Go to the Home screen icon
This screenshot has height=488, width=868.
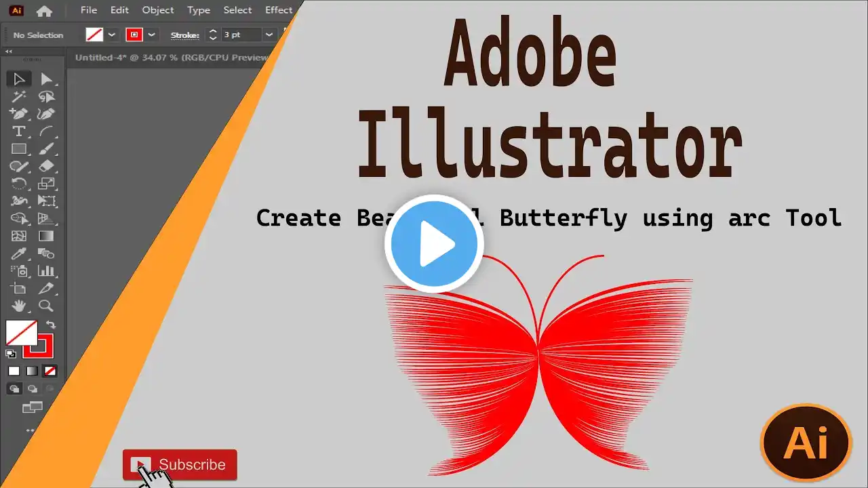[x=44, y=11]
